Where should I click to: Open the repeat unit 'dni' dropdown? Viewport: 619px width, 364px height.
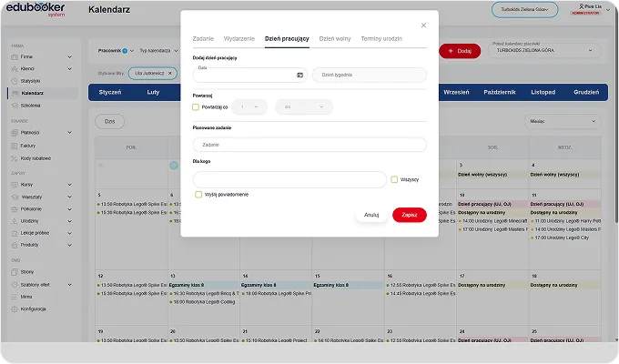(303, 106)
